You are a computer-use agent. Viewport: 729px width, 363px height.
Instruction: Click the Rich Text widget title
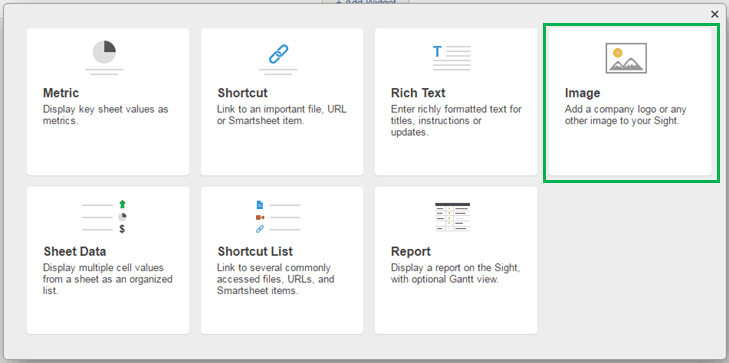point(418,93)
